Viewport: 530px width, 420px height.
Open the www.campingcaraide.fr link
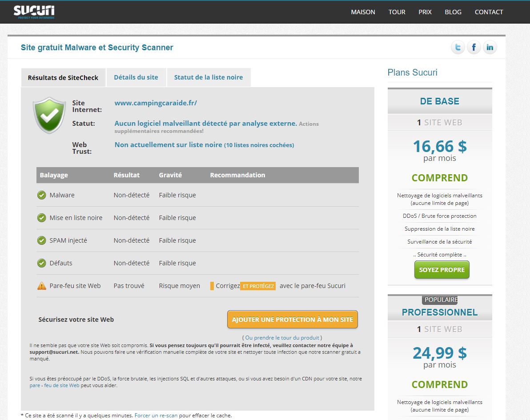coord(156,103)
